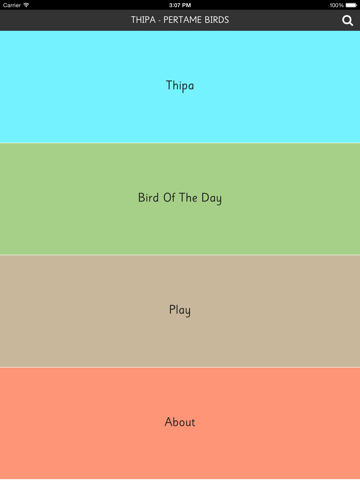Click the green colored tile area
The image size is (360, 480).
(180, 199)
